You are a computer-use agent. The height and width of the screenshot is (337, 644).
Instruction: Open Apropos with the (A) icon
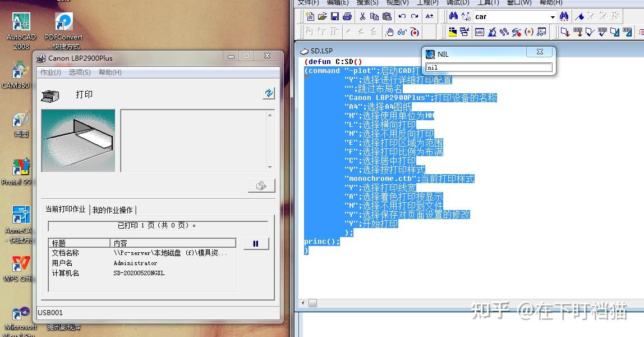point(529,32)
